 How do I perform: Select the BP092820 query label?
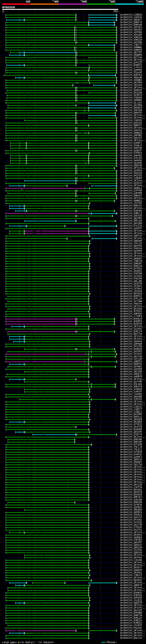pos(8,8)
